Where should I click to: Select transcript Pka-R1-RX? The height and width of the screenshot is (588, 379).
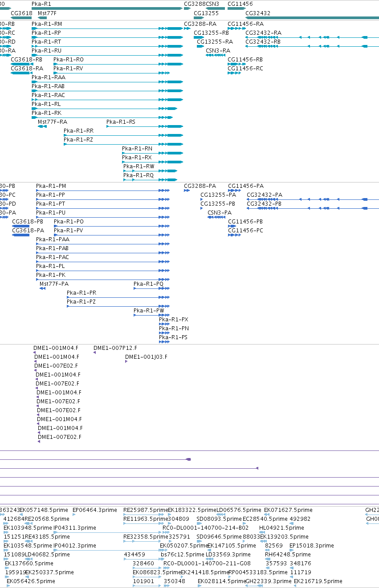click(137, 158)
